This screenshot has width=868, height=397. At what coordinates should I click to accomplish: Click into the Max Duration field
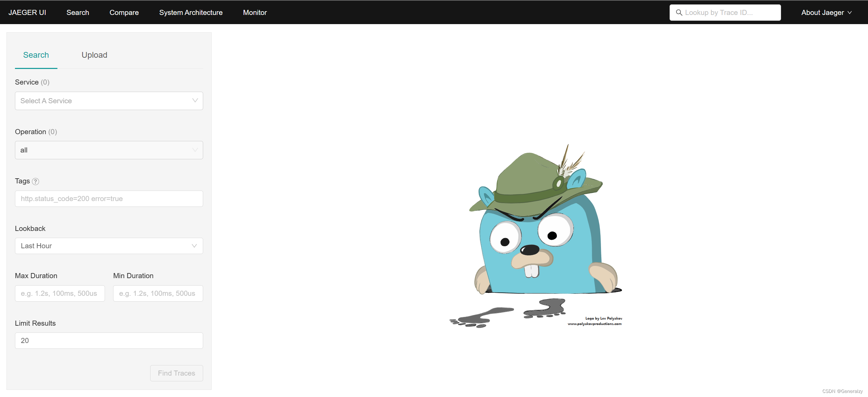pyautogui.click(x=60, y=293)
